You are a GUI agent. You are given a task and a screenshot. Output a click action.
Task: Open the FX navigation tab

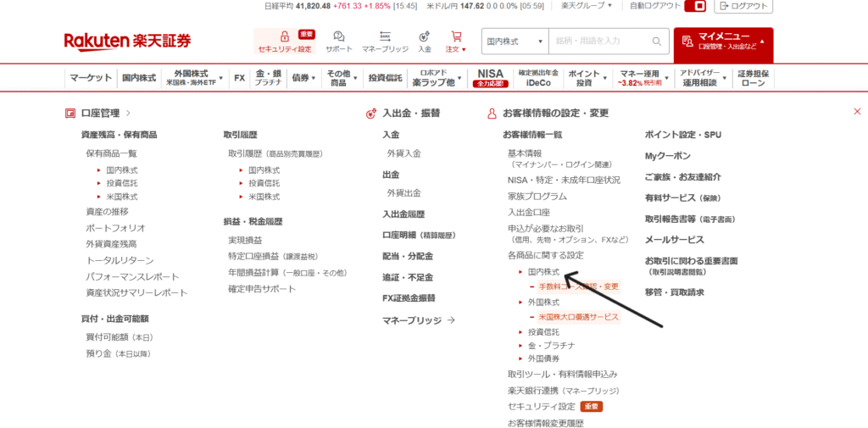(x=239, y=78)
